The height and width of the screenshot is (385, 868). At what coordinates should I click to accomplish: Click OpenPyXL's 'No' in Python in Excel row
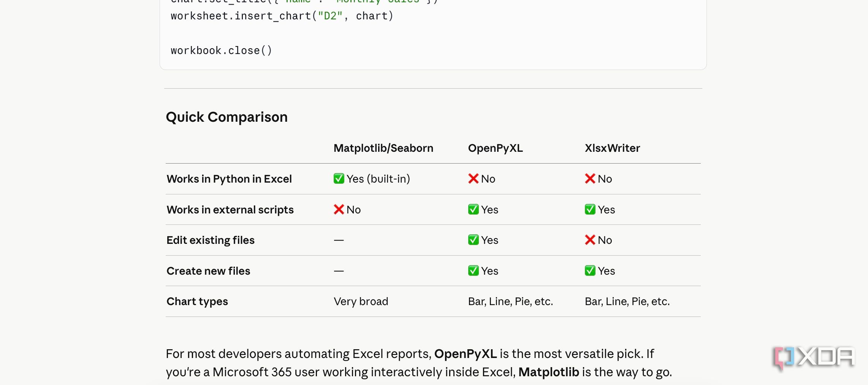click(482, 179)
